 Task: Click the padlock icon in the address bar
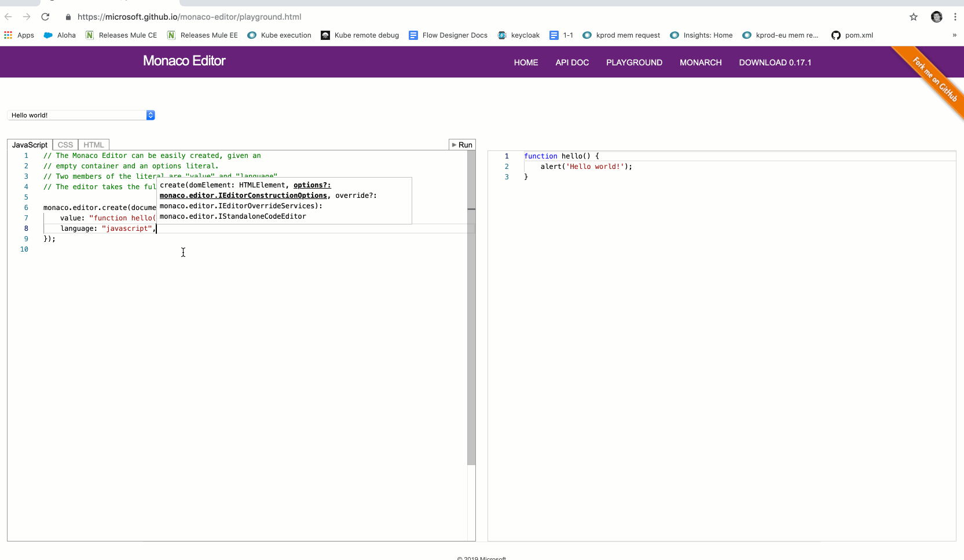click(x=68, y=17)
